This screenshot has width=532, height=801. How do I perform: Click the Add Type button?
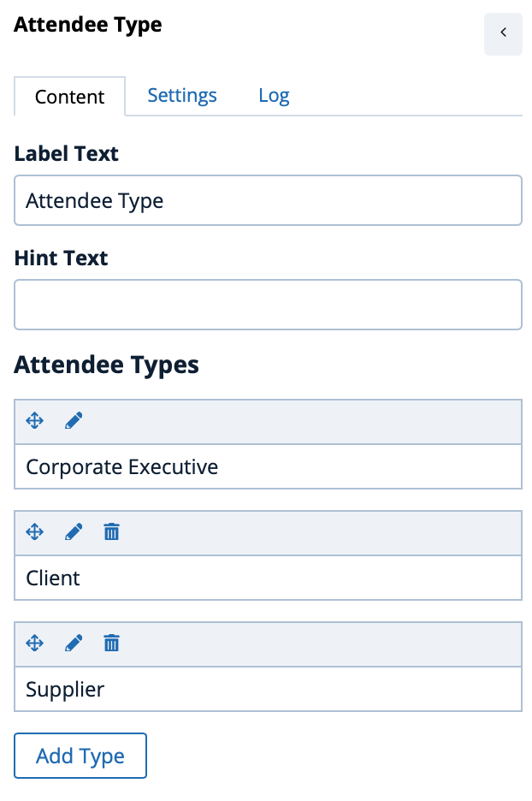[x=80, y=756]
